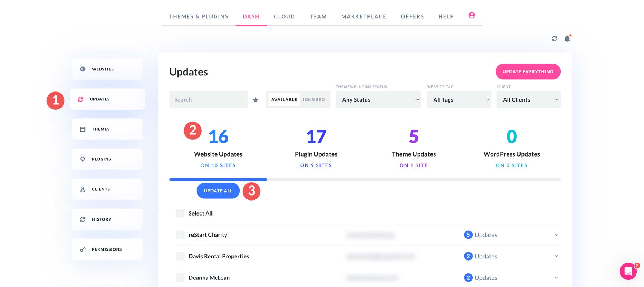Tick the reStart Charity checkbox

(x=180, y=235)
